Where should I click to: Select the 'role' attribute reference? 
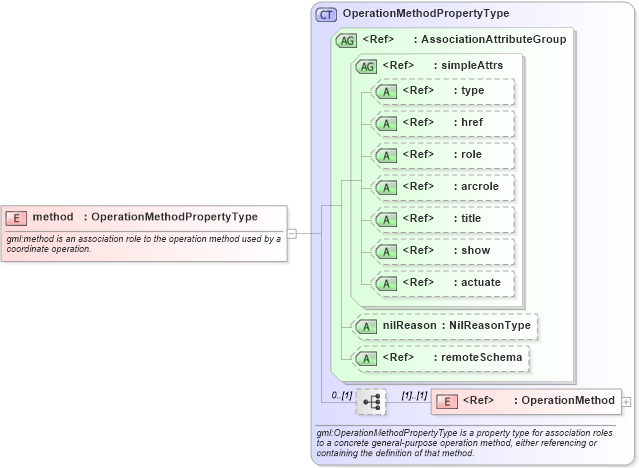pos(471,155)
